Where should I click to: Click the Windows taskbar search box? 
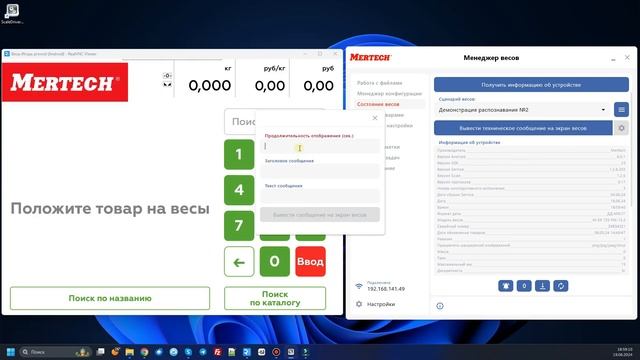[55, 352]
